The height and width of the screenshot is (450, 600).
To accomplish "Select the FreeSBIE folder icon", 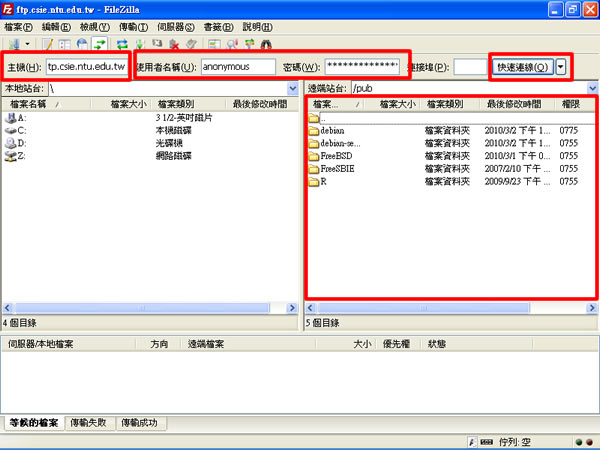I will 314,169.
